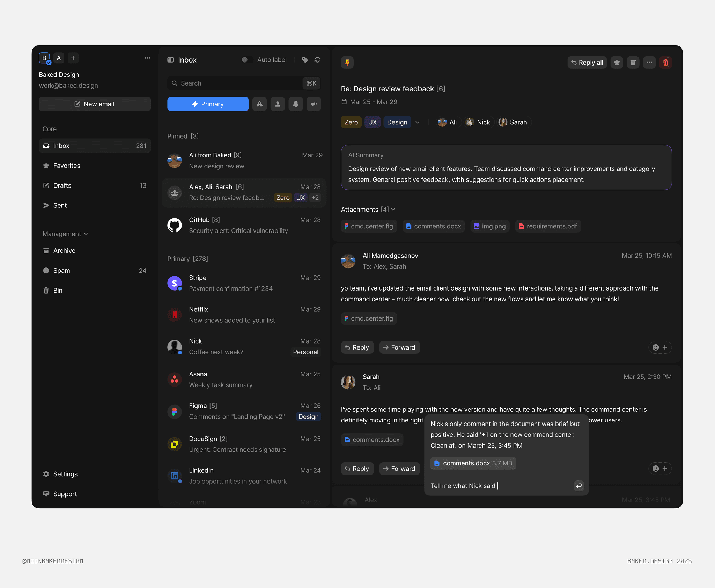Click the archive icon in the email header
715x588 pixels.
(x=633, y=63)
